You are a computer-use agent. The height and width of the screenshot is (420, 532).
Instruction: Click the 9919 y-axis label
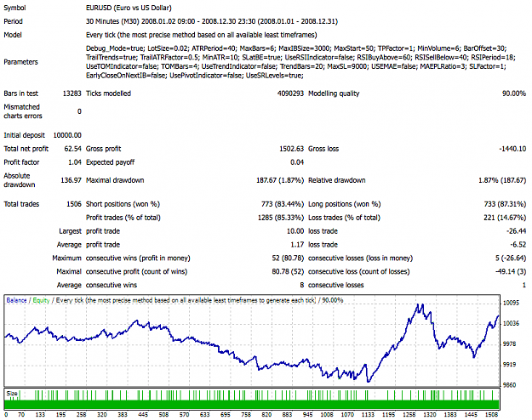tap(509, 365)
